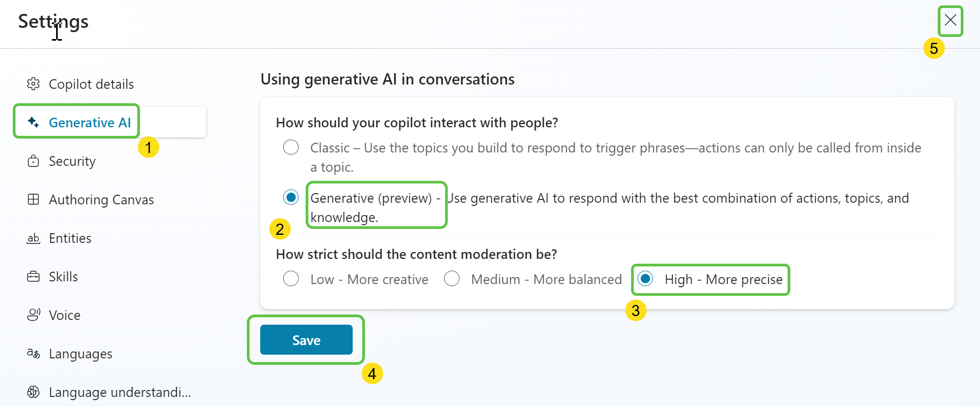Click the Security lock icon
This screenshot has width=980, height=406.
(33, 161)
